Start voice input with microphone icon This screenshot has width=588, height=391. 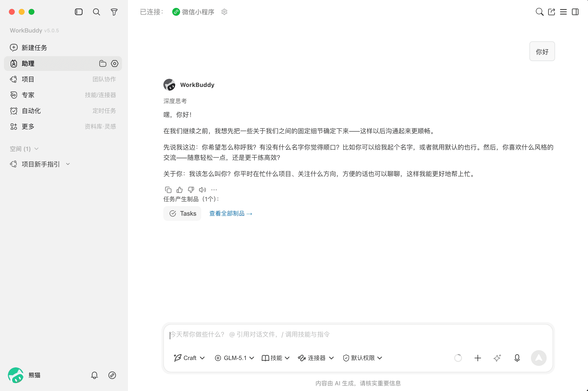coord(517,358)
